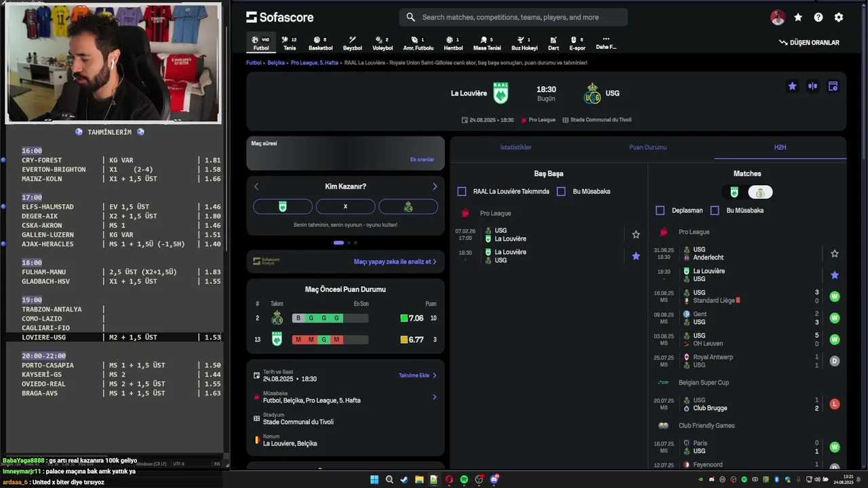Screen dimensions: 868x488
Task: Select the Hentbol sport icon
Action: 453,43
